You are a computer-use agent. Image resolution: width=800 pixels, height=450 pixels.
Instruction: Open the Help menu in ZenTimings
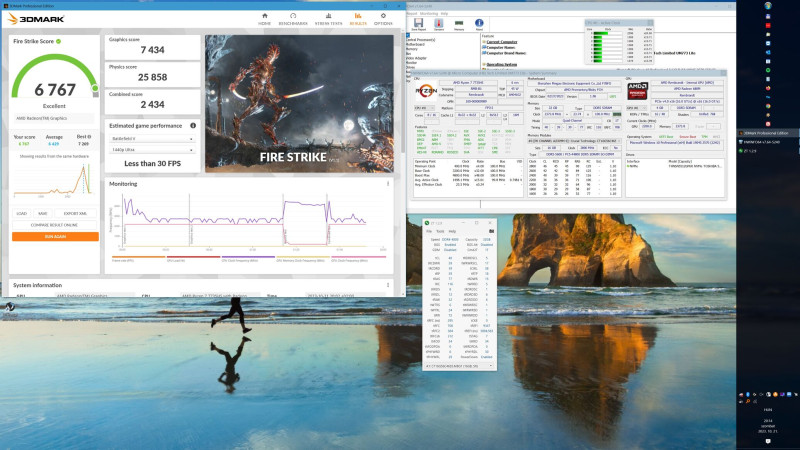click(452, 231)
